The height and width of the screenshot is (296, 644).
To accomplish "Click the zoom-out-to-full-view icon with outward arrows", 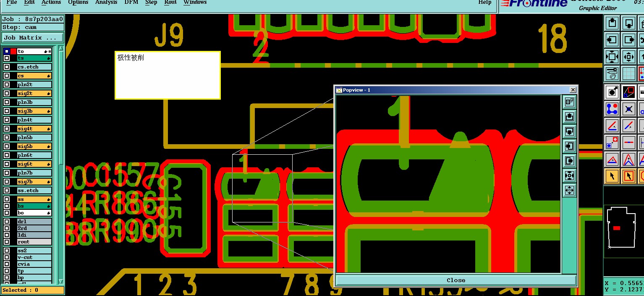I will point(612,57).
